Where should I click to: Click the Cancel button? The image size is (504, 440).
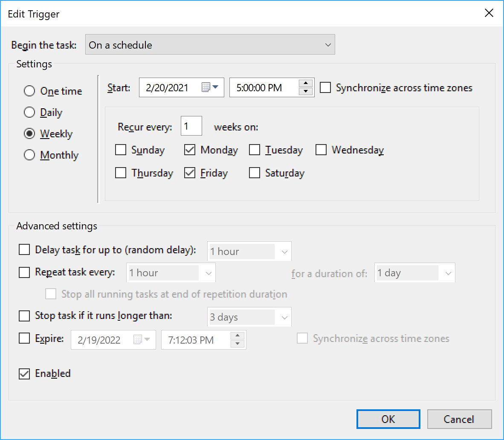(x=459, y=419)
